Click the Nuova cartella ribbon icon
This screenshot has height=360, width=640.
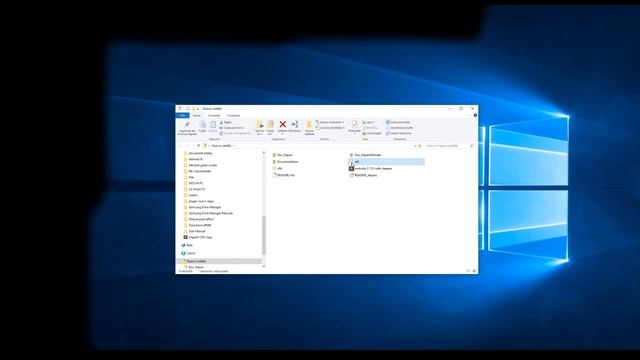tap(309, 124)
